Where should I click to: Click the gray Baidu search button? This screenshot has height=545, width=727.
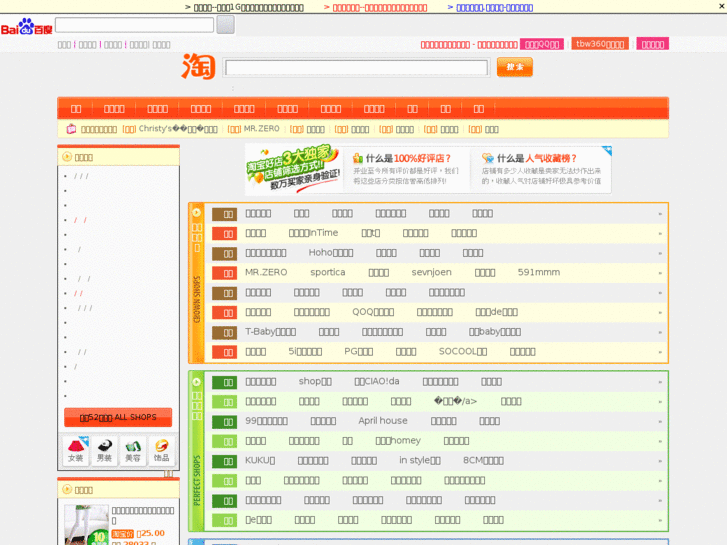tap(225, 25)
